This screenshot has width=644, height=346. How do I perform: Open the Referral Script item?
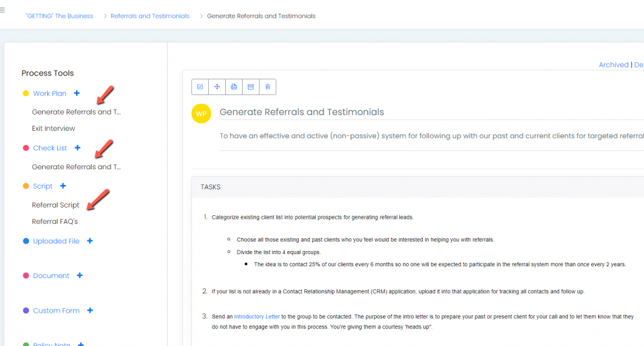[x=55, y=205]
